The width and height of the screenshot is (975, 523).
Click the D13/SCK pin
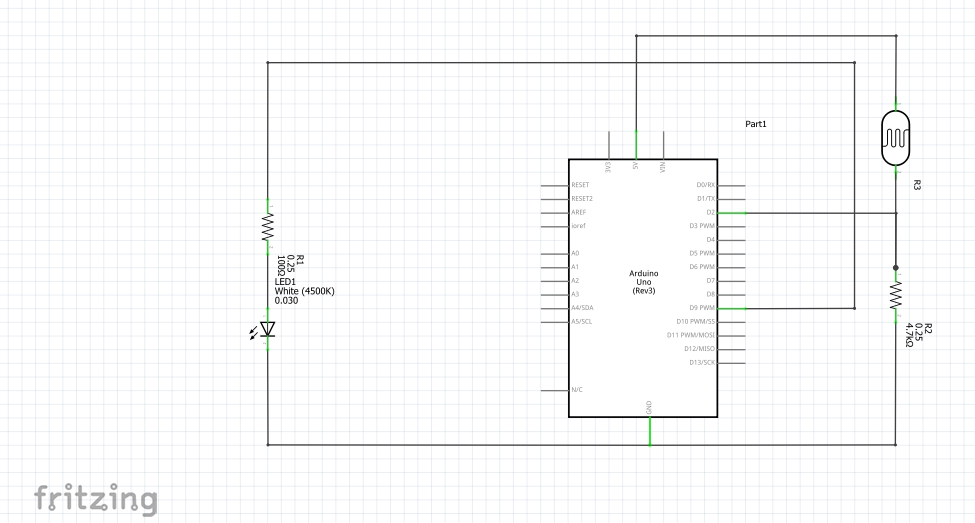coord(731,363)
